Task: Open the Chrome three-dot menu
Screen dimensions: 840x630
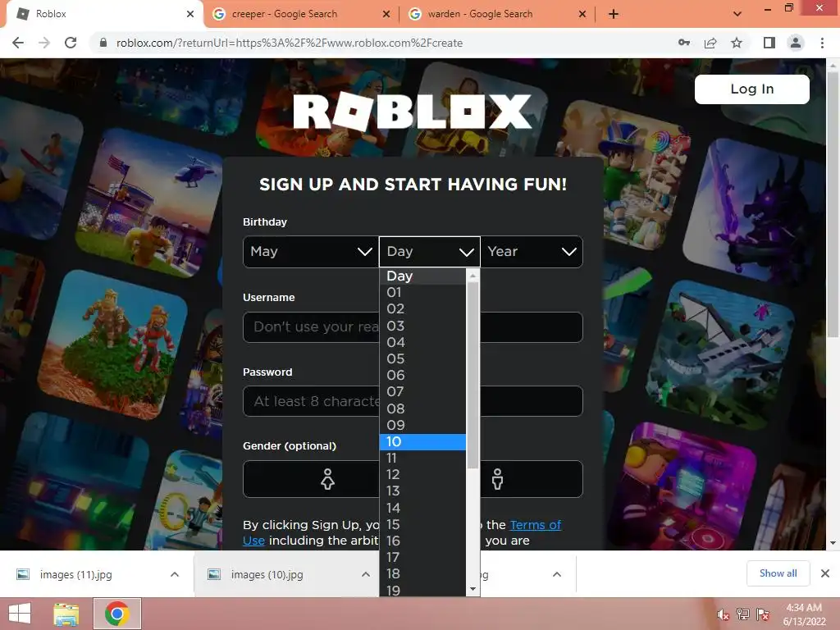Action: pos(822,43)
